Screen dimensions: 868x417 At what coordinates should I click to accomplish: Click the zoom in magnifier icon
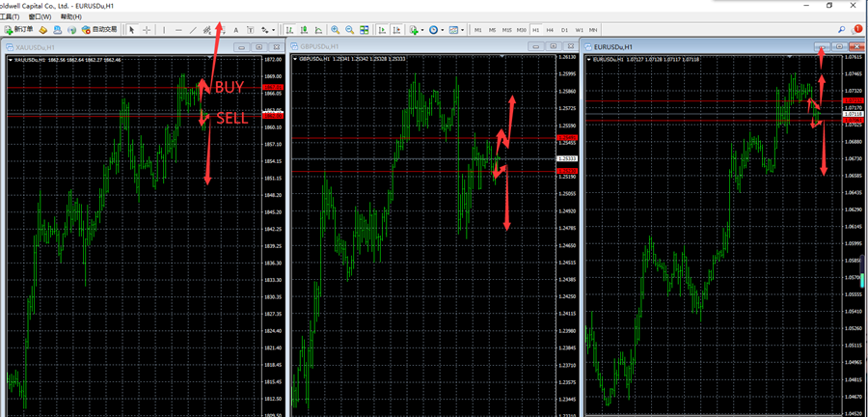point(335,30)
